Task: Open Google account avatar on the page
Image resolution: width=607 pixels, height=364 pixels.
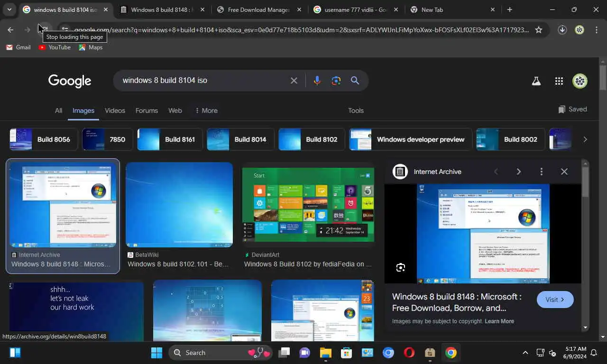Action: click(580, 81)
